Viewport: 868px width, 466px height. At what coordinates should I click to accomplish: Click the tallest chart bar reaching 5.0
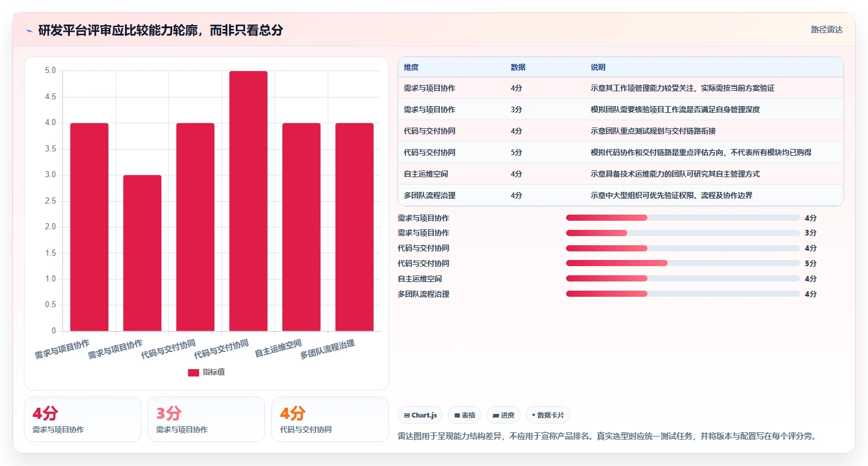248,201
